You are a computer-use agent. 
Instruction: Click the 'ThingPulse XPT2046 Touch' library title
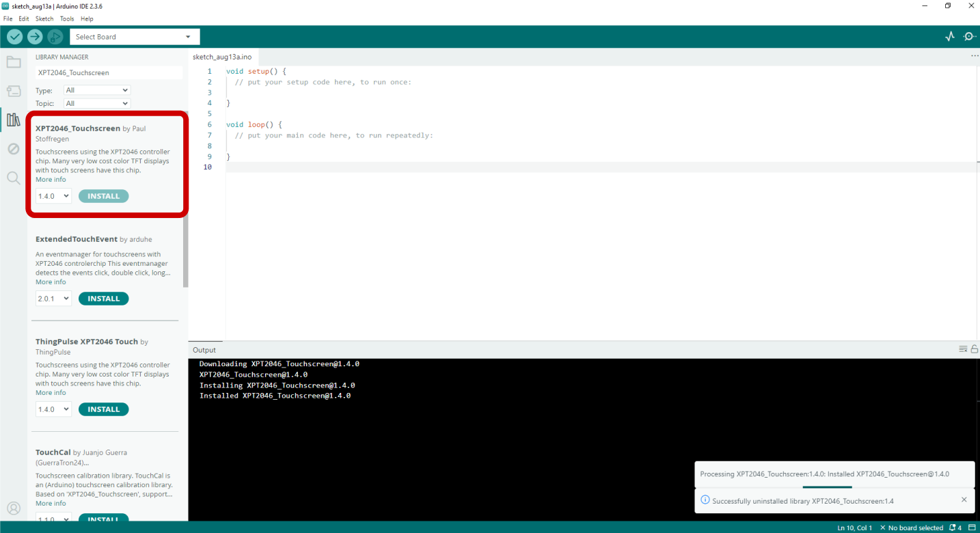pos(87,342)
